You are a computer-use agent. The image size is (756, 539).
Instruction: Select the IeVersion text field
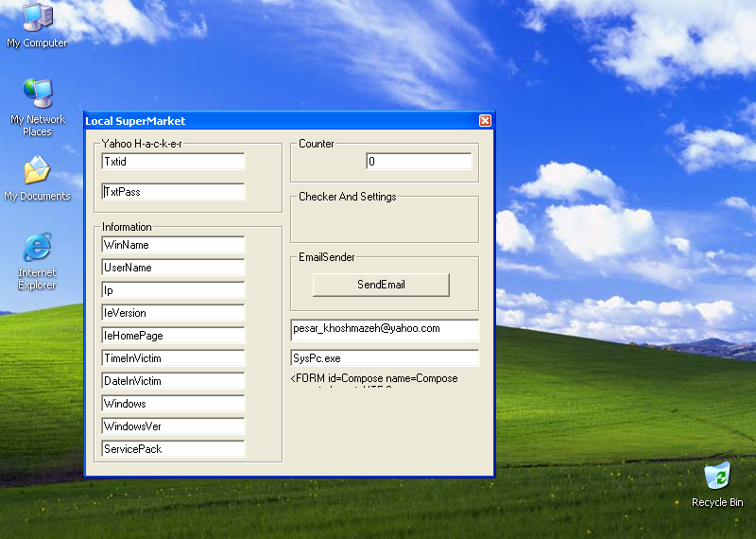[x=173, y=313]
